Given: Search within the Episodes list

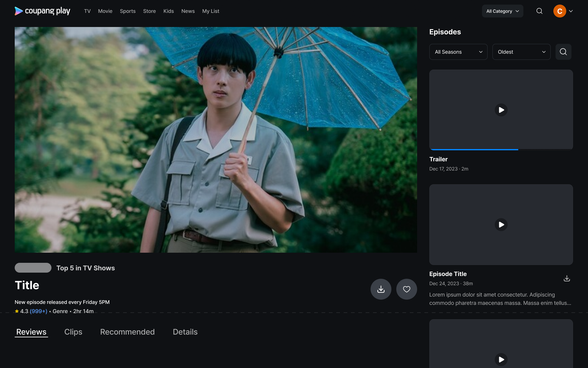Looking at the screenshot, I should [x=563, y=52].
